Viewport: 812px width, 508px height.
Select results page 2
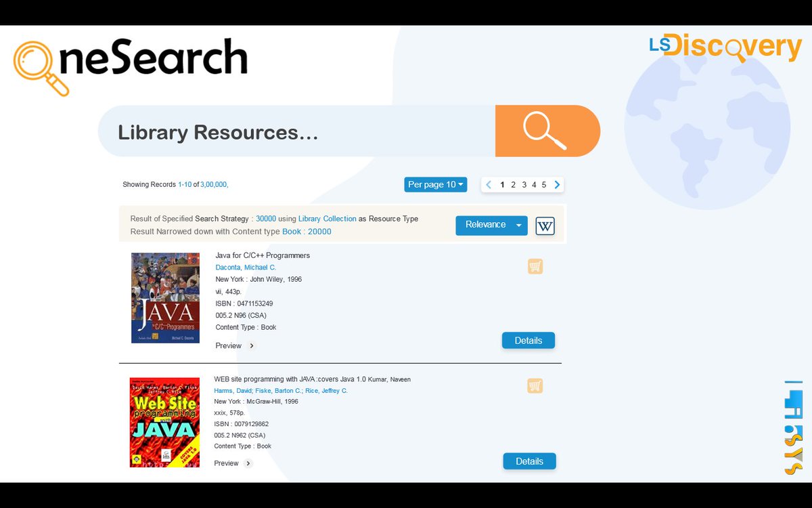click(x=513, y=184)
